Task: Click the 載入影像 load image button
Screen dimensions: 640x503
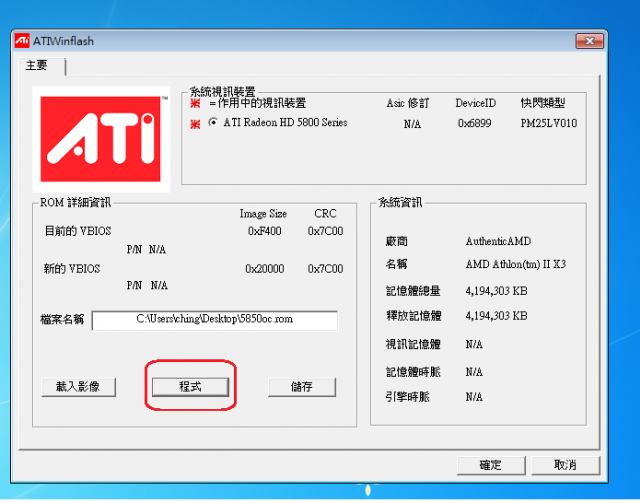Action: point(78,386)
